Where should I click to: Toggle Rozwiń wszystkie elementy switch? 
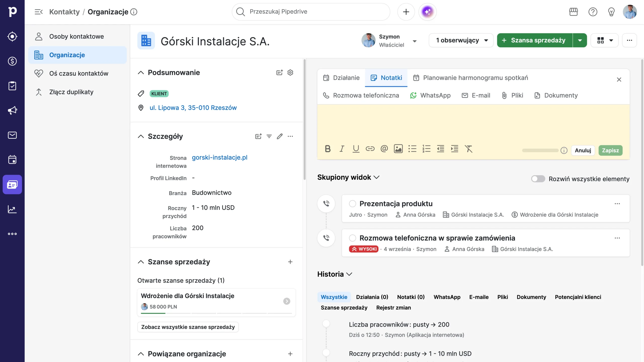(x=538, y=179)
